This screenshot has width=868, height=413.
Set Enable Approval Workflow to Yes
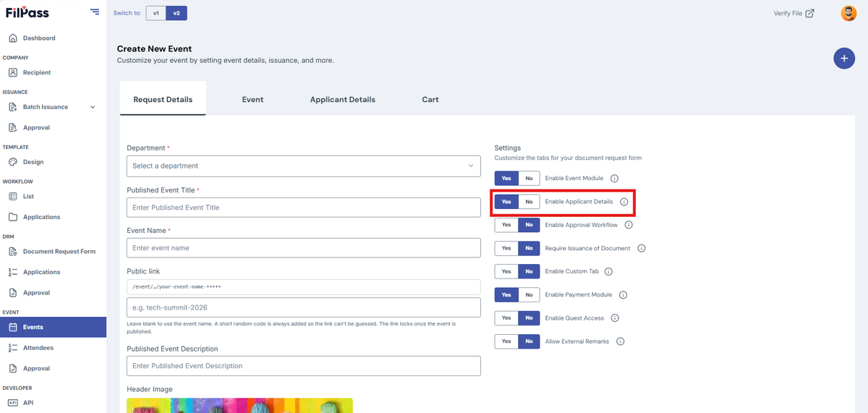pos(506,225)
